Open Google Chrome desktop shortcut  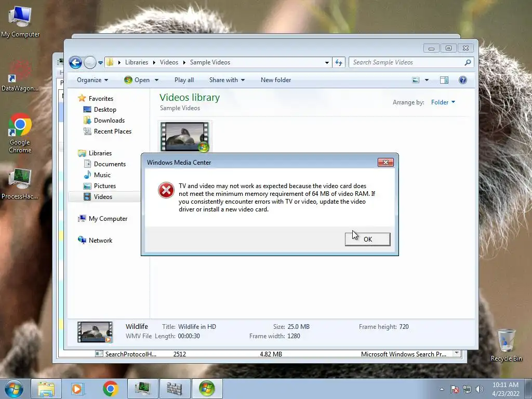point(20,133)
